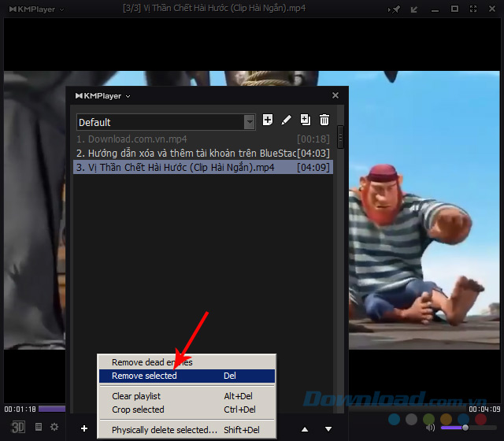Click the plus add files icon
This screenshot has height=441, width=504.
pos(83,428)
